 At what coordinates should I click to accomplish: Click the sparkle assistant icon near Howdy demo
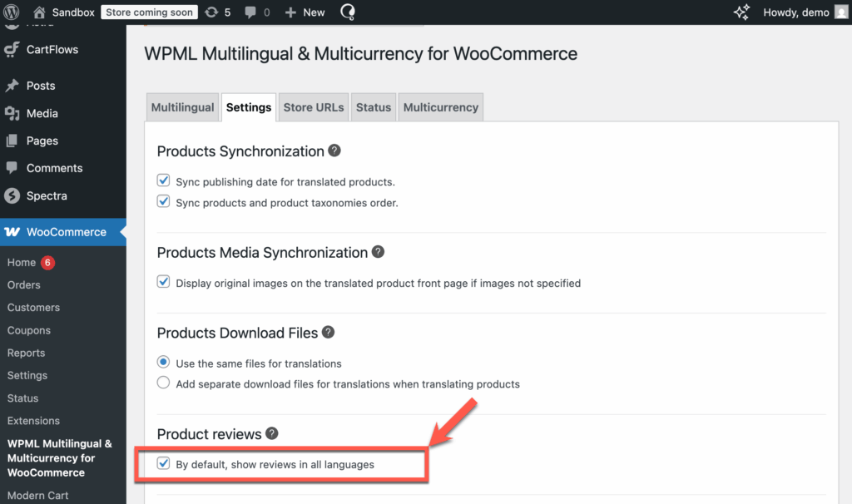[x=741, y=12]
